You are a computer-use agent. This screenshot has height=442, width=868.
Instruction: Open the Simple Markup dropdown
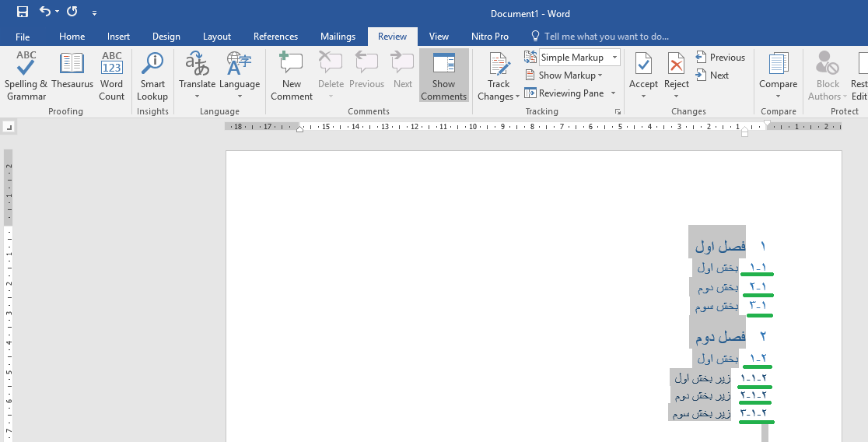pos(579,58)
